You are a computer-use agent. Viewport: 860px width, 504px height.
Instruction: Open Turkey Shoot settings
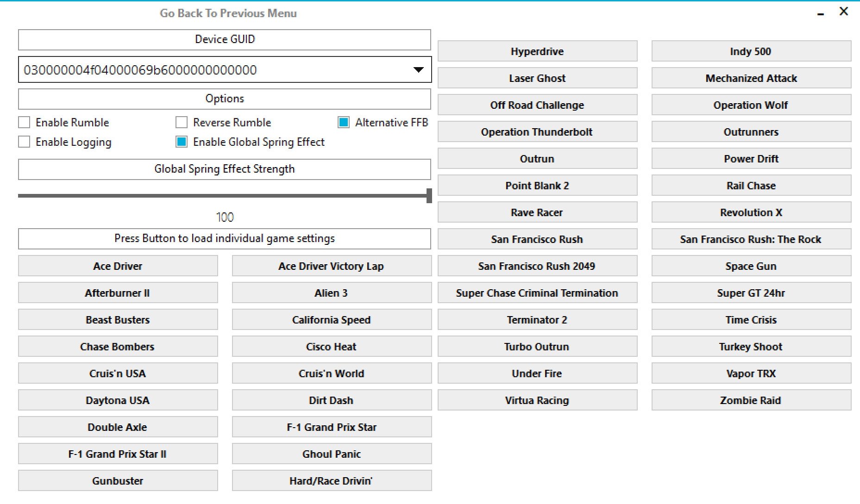pyautogui.click(x=751, y=347)
